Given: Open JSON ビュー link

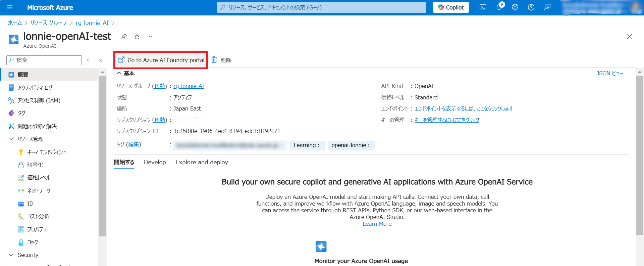Looking at the screenshot, I should pos(610,73).
